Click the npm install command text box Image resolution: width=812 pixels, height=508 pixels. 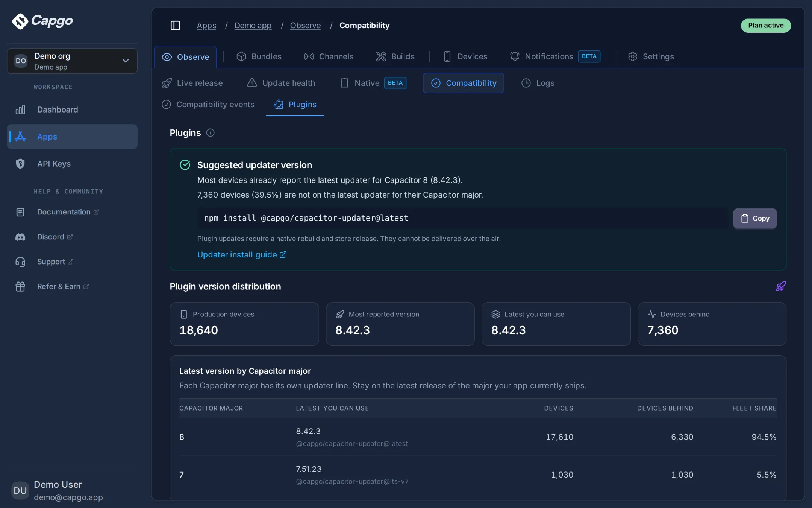tap(463, 218)
